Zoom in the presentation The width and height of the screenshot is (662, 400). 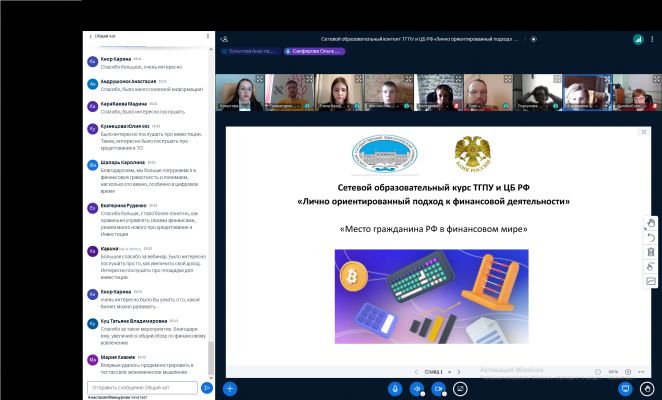(x=628, y=372)
